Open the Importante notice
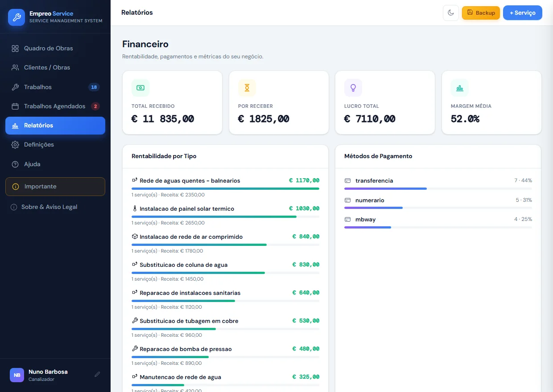The width and height of the screenshot is (553, 392). (x=55, y=187)
